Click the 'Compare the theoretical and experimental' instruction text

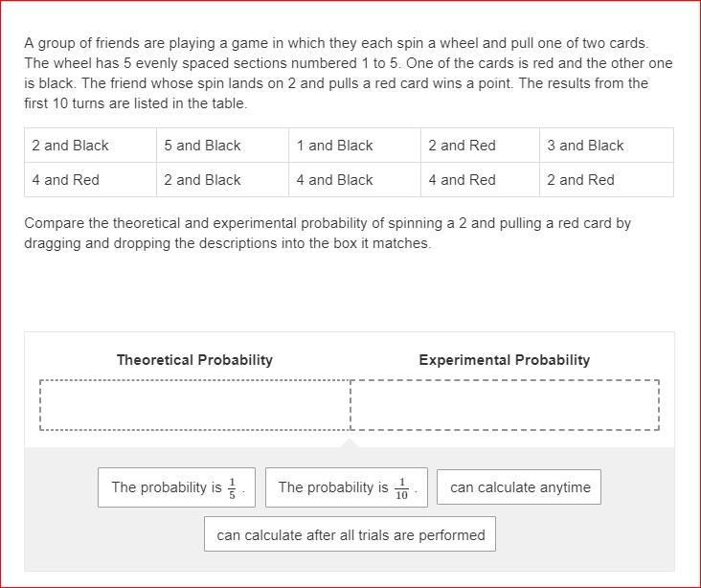(328, 233)
